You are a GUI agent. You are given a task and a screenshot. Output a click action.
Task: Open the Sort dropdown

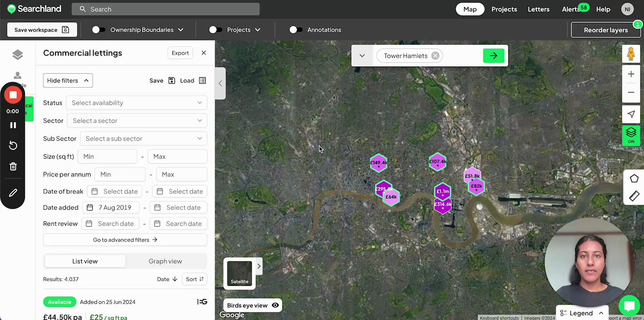pos(195,279)
